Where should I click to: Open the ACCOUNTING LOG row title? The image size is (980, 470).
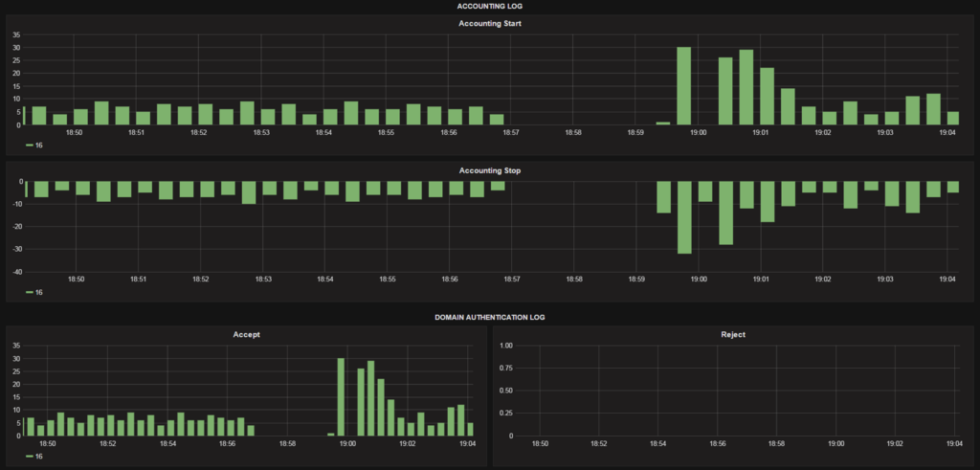click(489, 6)
